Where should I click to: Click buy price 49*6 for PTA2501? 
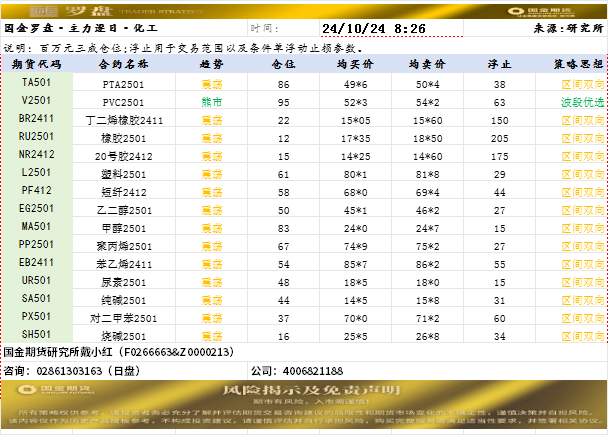pos(355,85)
